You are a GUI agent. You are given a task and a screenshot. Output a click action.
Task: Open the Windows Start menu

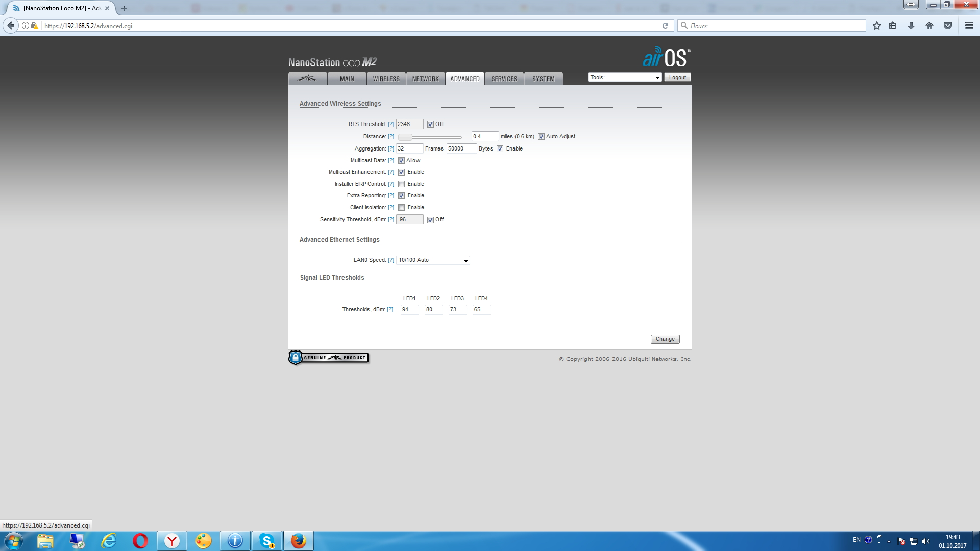tap(14, 541)
